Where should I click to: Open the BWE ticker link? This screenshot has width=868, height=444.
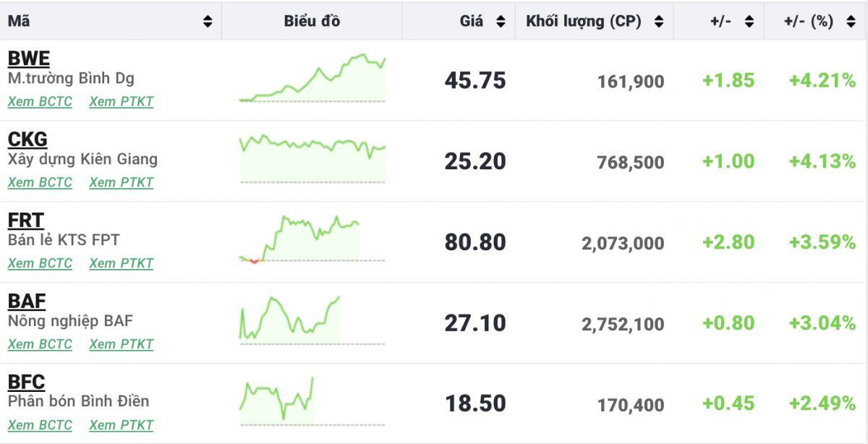[x=28, y=59]
